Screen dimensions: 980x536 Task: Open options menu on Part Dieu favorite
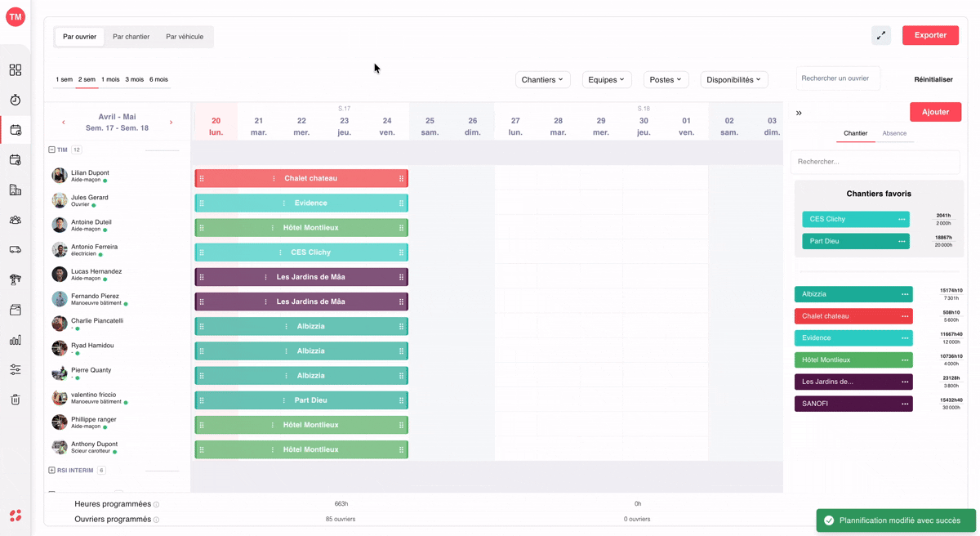point(902,241)
